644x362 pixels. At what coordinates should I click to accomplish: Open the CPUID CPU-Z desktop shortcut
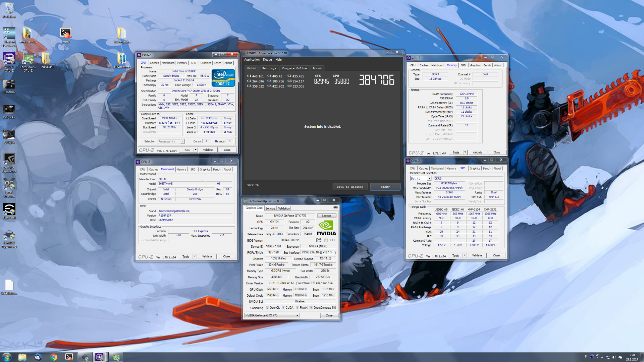tap(9, 62)
